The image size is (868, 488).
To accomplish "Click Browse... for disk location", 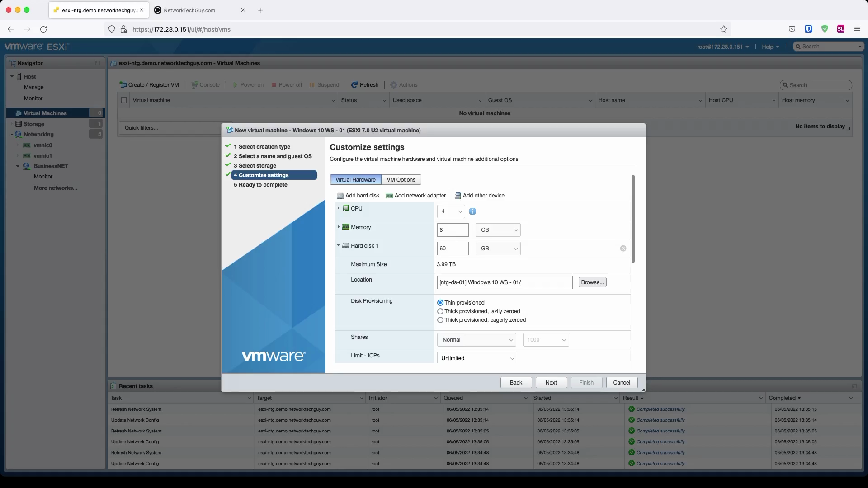I will (592, 282).
